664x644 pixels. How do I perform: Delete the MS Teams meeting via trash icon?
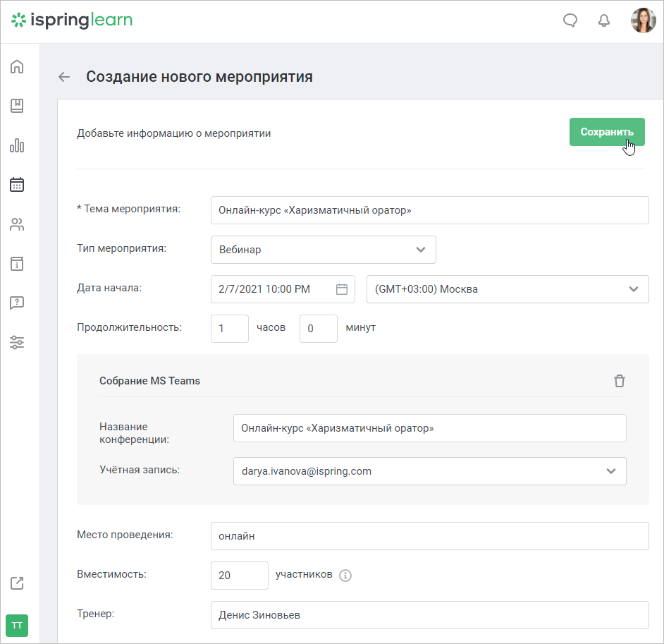coord(619,380)
